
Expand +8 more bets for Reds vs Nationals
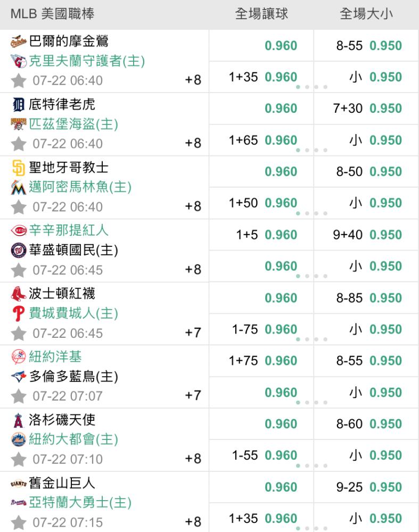(193, 269)
